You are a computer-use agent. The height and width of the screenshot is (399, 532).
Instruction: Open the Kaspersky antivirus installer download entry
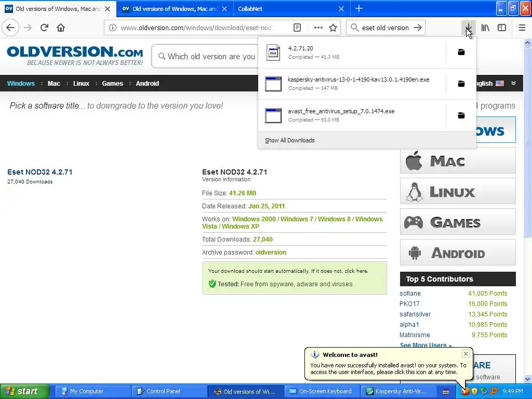click(x=352, y=84)
